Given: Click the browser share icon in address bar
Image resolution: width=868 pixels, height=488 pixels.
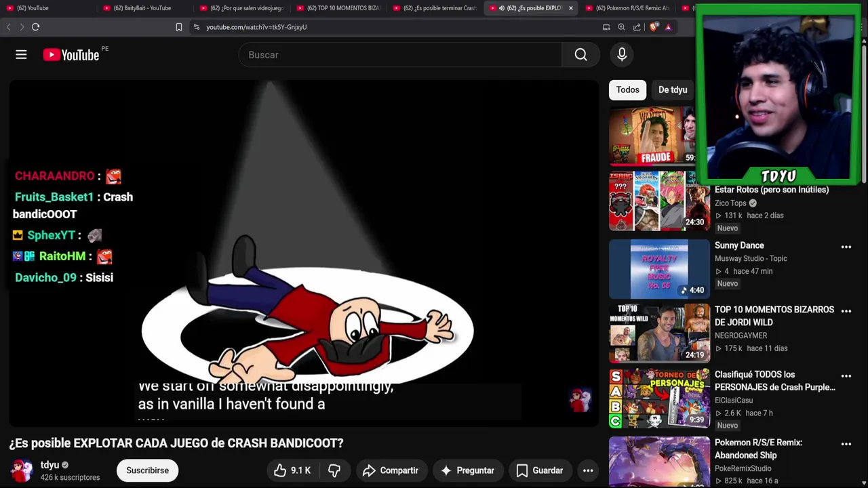Looking at the screenshot, I should 637,27.
